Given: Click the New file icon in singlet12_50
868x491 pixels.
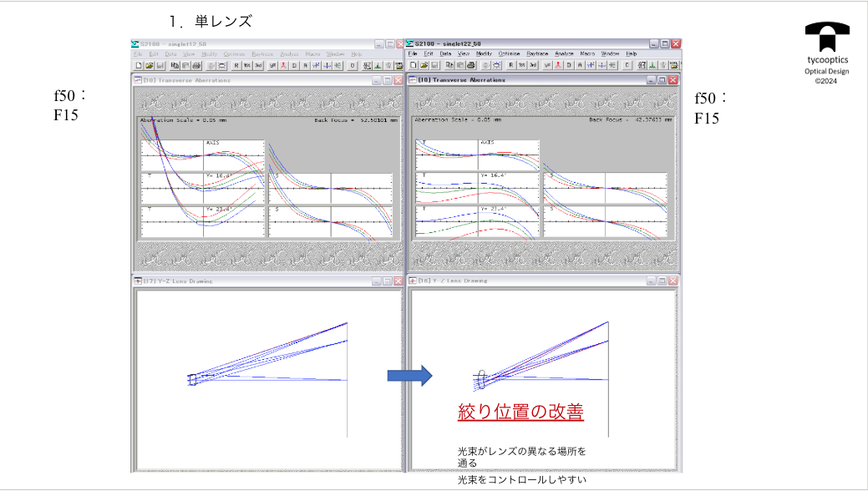Looking at the screenshot, I should [x=139, y=64].
